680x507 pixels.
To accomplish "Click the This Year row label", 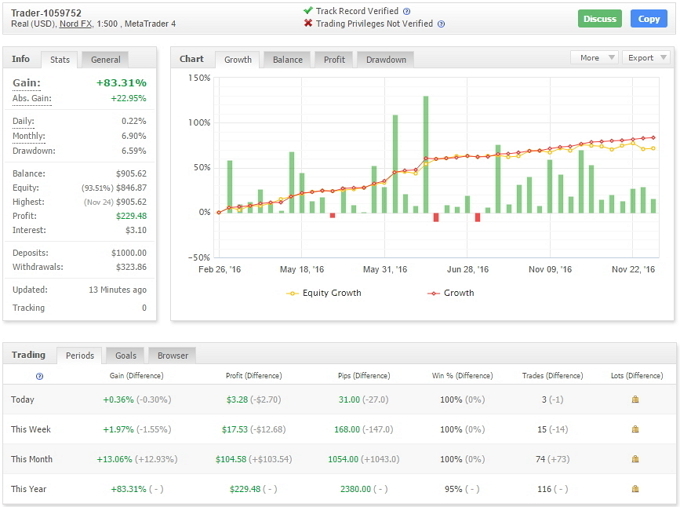I will point(29,489).
